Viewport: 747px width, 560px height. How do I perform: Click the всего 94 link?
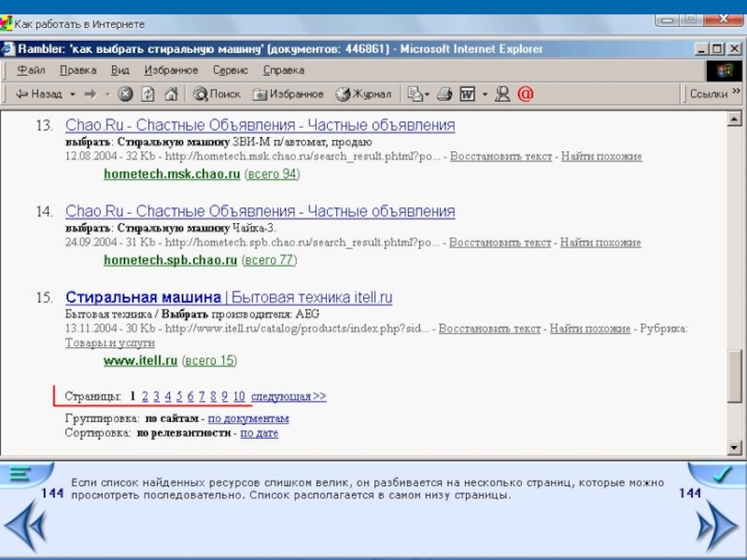pyautogui.click(x=272, y=174)
